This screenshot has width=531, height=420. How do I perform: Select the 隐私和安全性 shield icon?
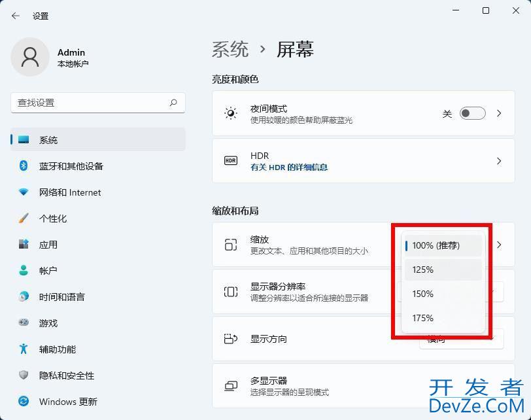click(x=24, y=375)
